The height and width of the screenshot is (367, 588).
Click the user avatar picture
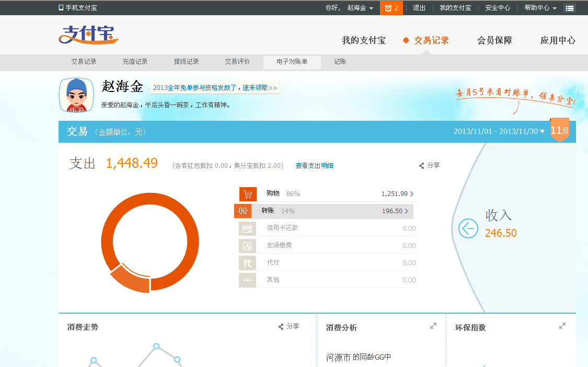[x=76, y=95]
